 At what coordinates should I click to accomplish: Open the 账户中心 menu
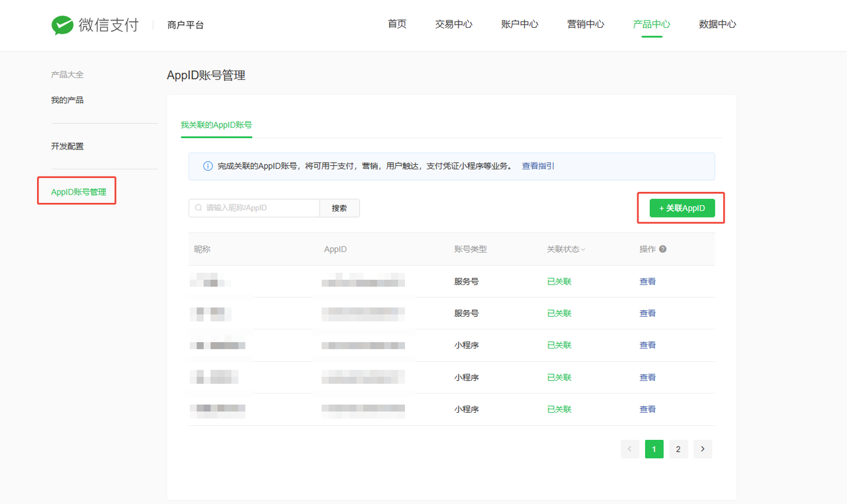(x=519, y=24)
